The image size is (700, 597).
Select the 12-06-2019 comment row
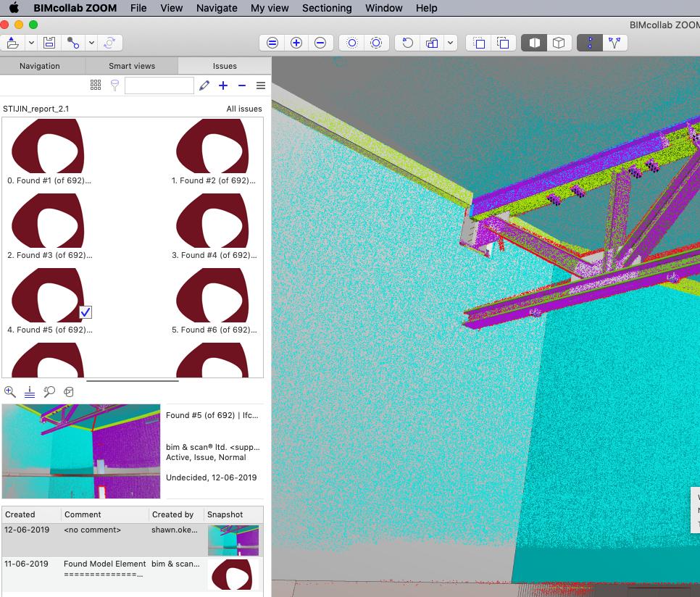click(133, 540)
